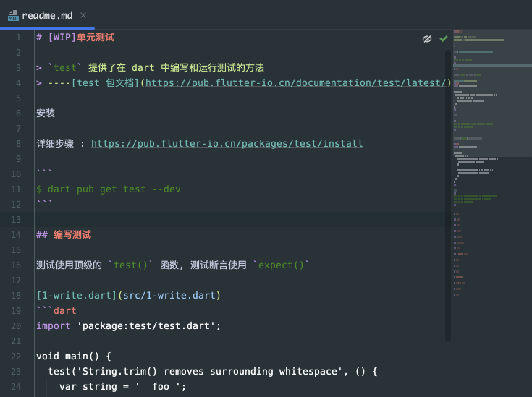Open the test documentation URL on line 4
532x397 pixels.
(x=295, y=82)
